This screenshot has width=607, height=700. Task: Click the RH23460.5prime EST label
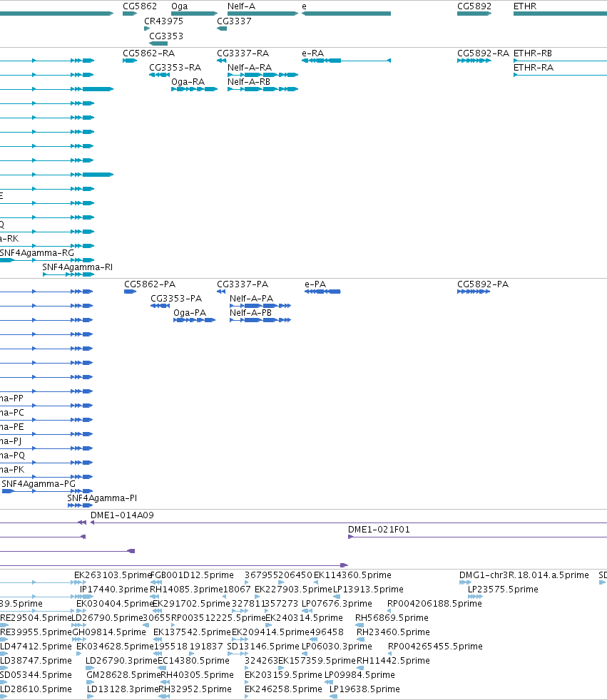click(x=393, y=632)
